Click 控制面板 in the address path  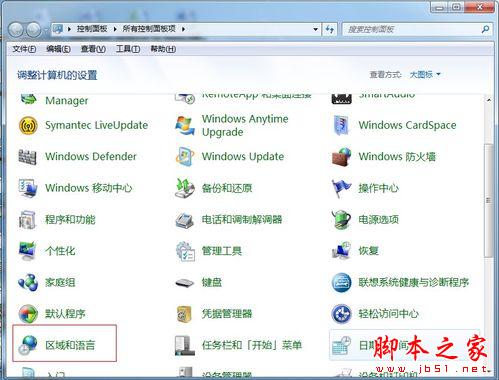[92, 29]
